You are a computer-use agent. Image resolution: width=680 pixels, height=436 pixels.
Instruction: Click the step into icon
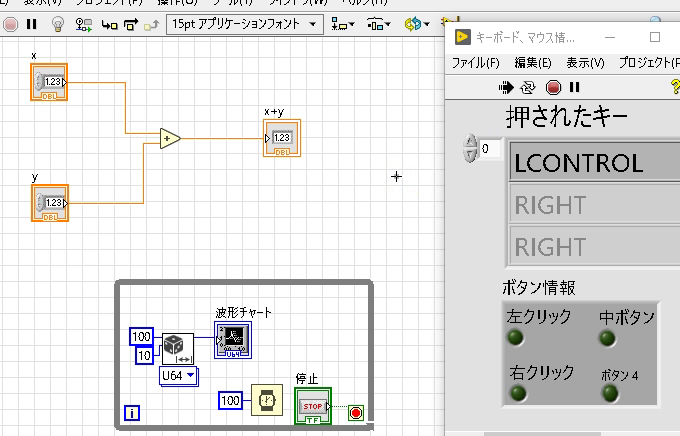109,25
